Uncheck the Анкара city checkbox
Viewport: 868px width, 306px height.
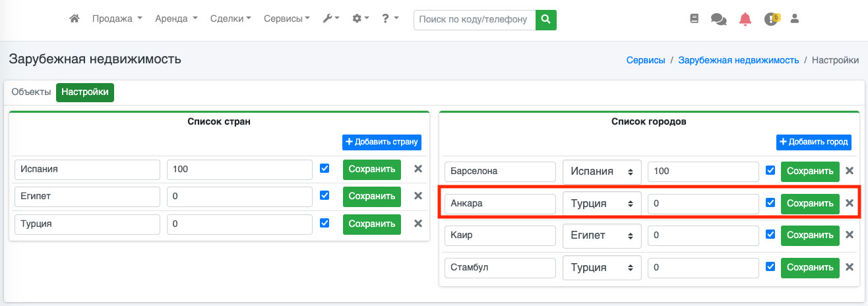pos(770,203)
